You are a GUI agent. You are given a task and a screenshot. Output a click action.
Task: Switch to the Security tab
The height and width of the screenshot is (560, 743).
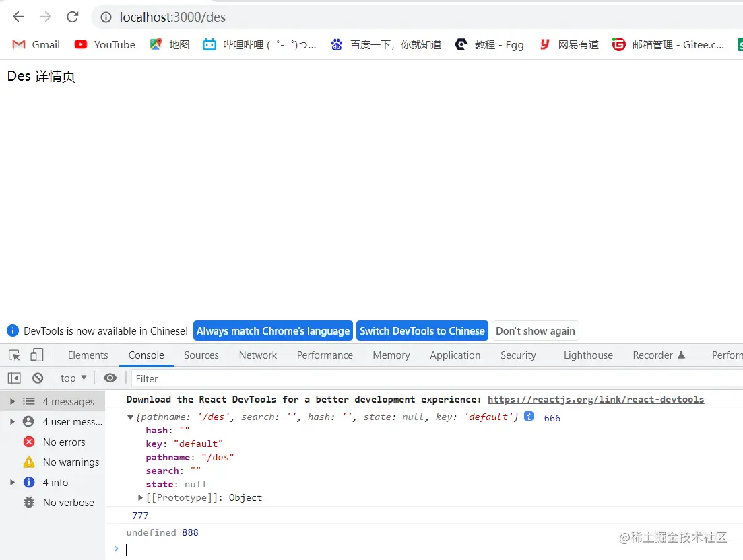coord(518,355)
